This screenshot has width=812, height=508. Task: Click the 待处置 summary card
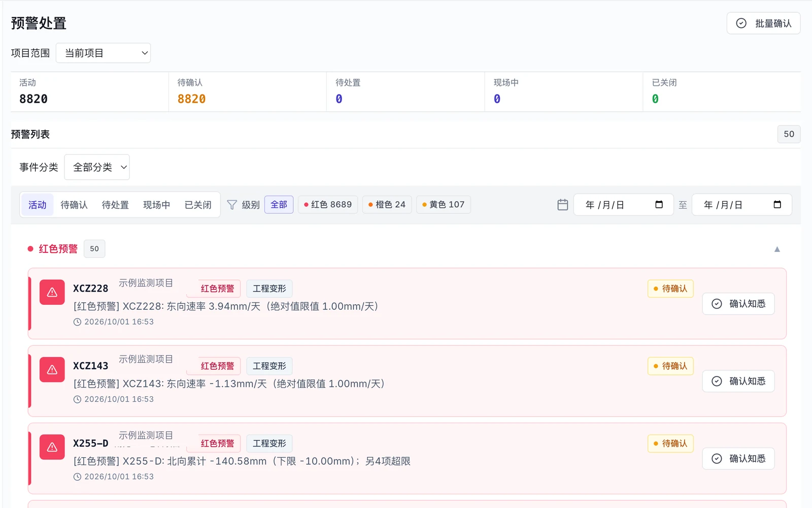coord(405,91)
